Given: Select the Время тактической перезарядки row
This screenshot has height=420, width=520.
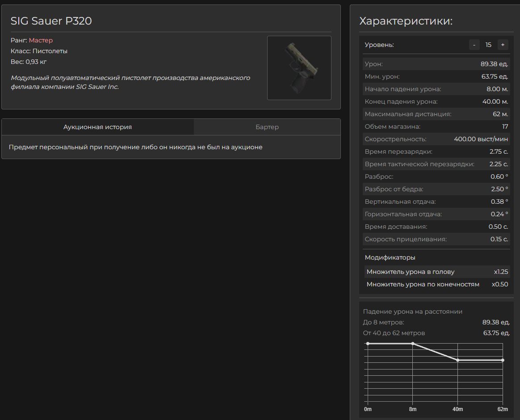Looking at the screenshot, I should tap(436, 164).
